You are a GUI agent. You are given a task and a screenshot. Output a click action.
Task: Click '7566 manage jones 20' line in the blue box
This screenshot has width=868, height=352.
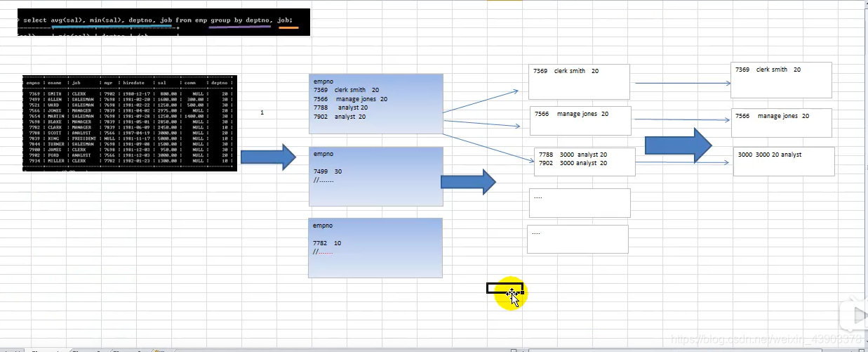(x=350, y=99)
